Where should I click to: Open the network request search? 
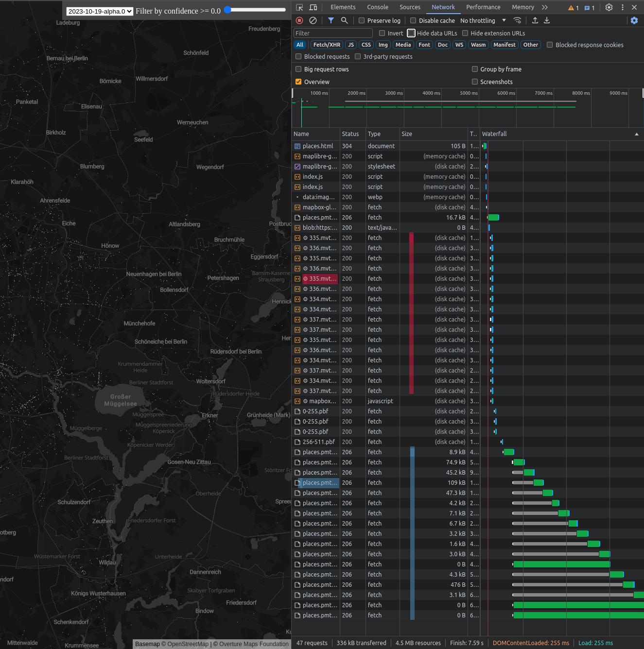coord(344,20)
